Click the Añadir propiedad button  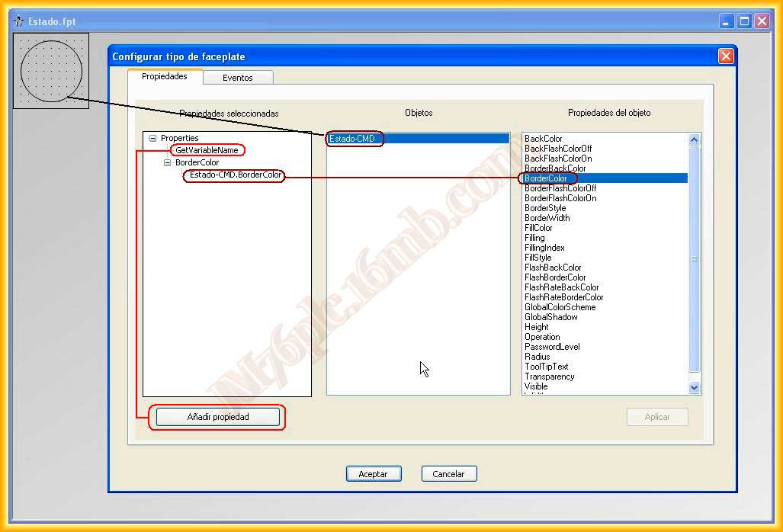coord(218,417)
